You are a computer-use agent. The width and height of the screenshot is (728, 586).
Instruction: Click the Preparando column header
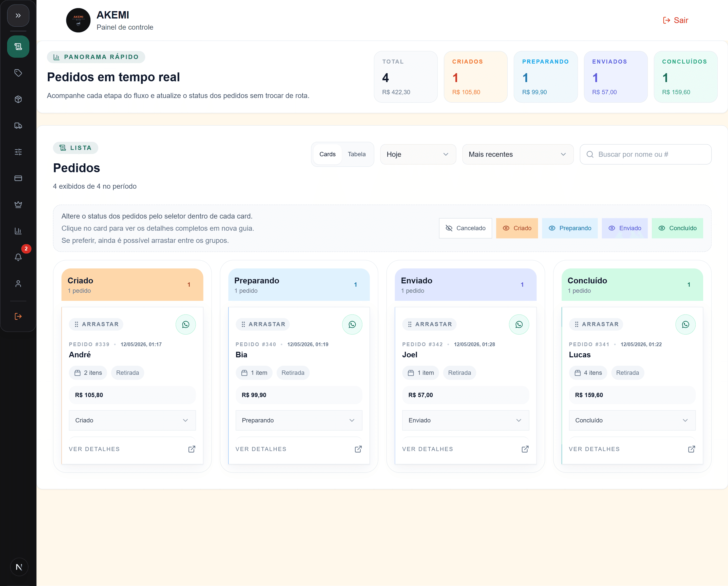point(299,285)
